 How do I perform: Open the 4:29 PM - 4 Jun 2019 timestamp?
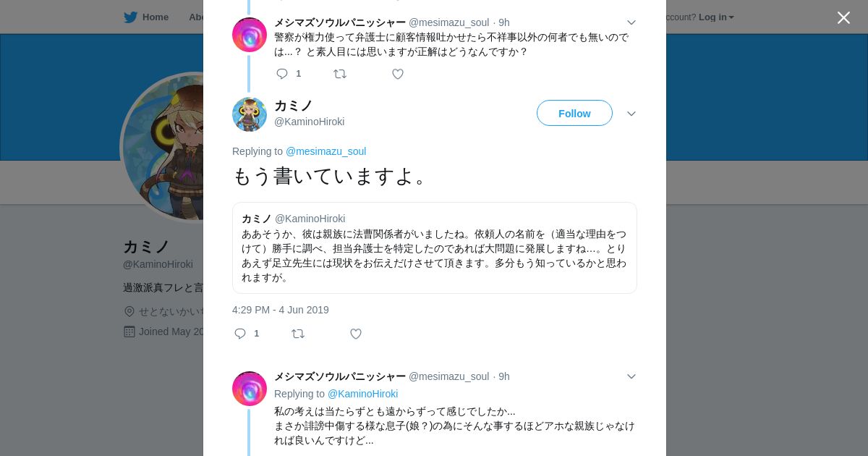coord(281,310)
